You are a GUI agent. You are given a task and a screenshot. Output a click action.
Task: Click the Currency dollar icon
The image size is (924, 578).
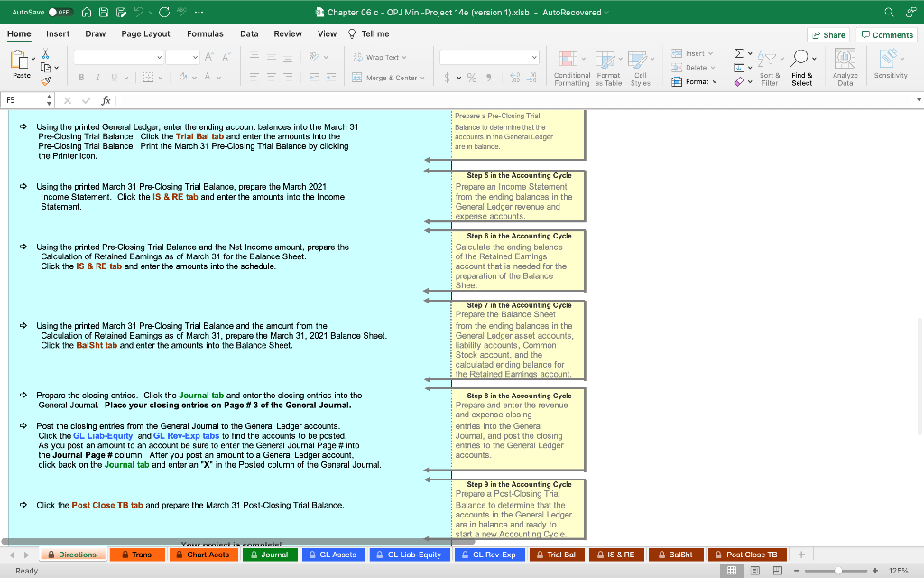(448, 78)
